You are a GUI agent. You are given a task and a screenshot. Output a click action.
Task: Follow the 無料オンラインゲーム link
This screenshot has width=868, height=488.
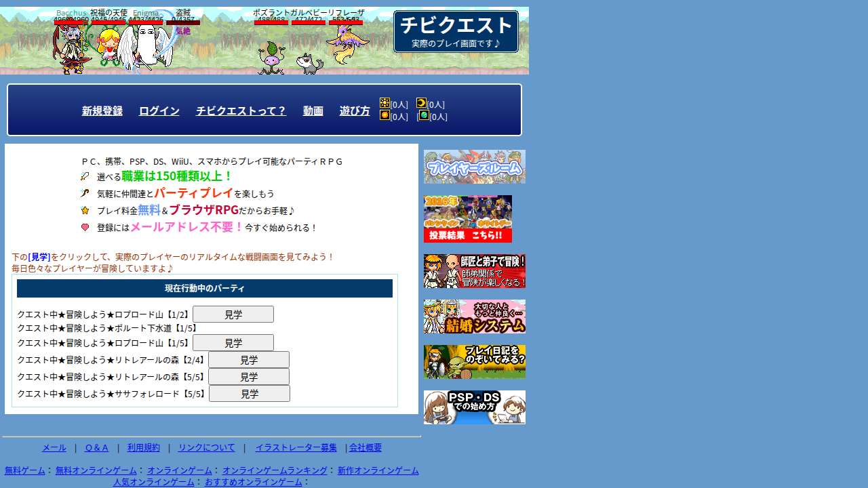(96, 470)
